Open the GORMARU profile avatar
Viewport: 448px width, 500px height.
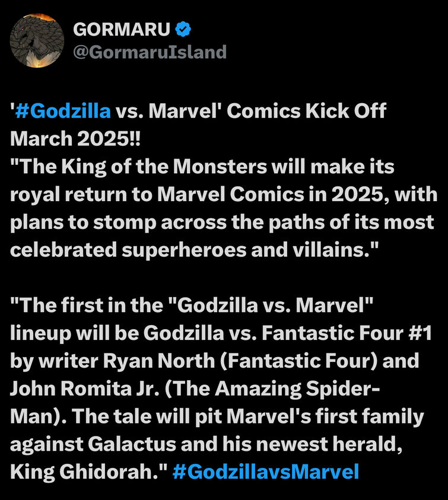tap(37, 40)
